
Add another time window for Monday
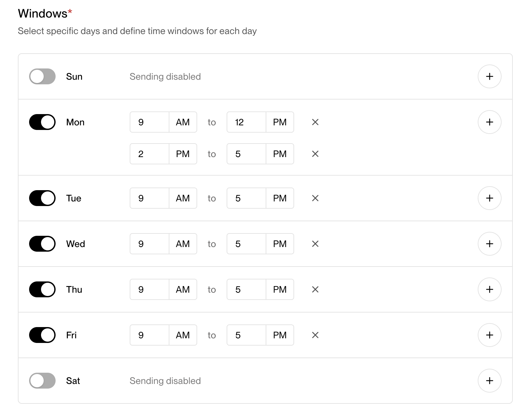(x=489, y=122)
